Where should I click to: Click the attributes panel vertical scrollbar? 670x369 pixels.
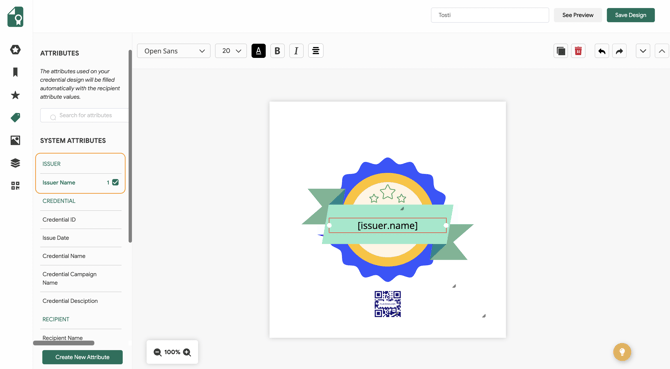(130, 146)
